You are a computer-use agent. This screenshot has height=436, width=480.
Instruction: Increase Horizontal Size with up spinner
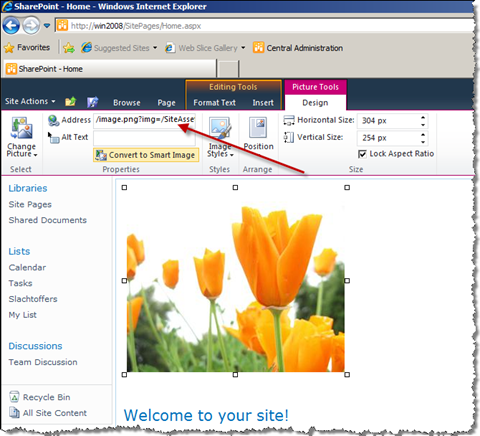click(x=423, y=117)
